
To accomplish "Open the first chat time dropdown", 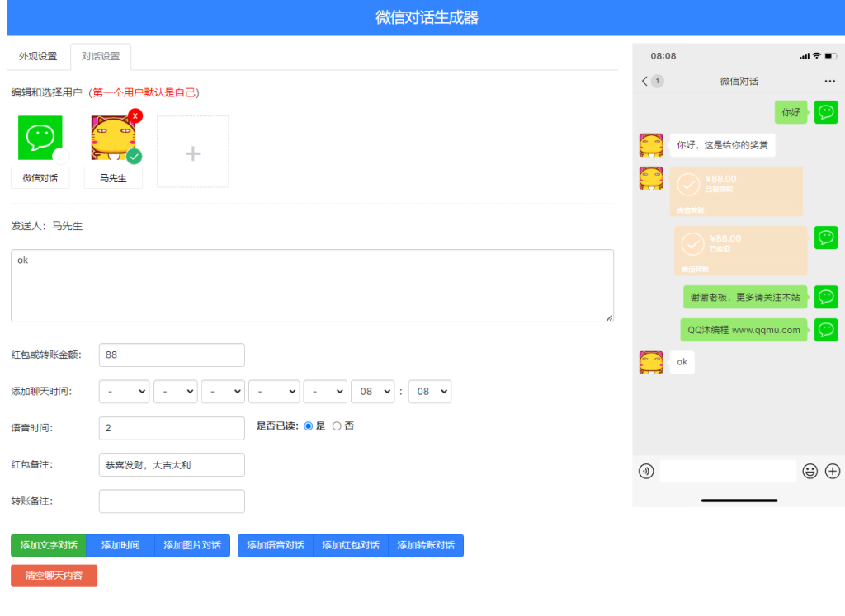I will coord(124,392).
